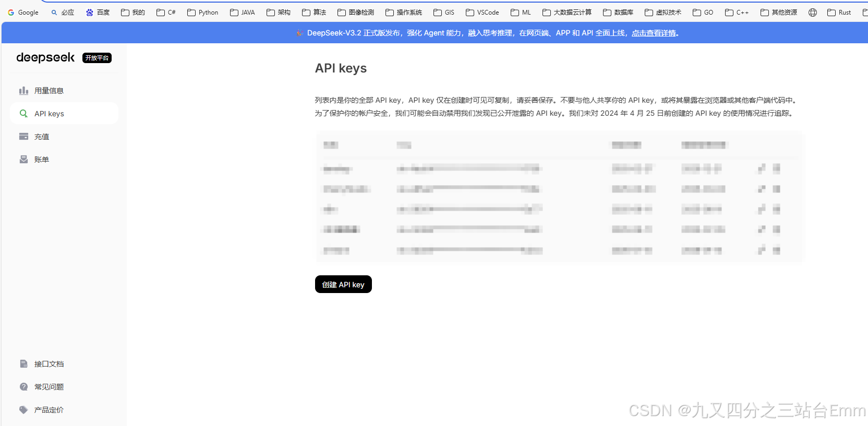Open the 数据库 bookmark folder
The height and width of the screenshot is (426, 868).
click(x=618, y=13)
